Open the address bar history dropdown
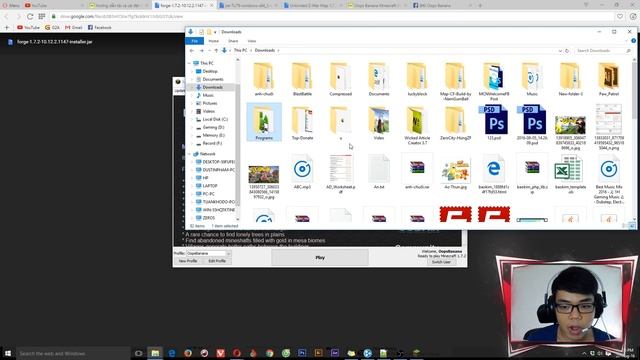 click(x=560, y=51)
